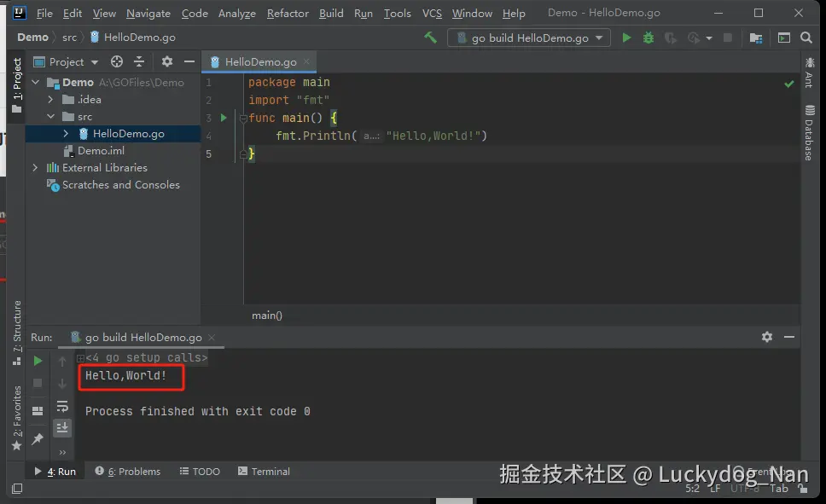Open Project panel gear settings
Image resolution: width=826 pixels, height=504 pixels.
point(167,61)
